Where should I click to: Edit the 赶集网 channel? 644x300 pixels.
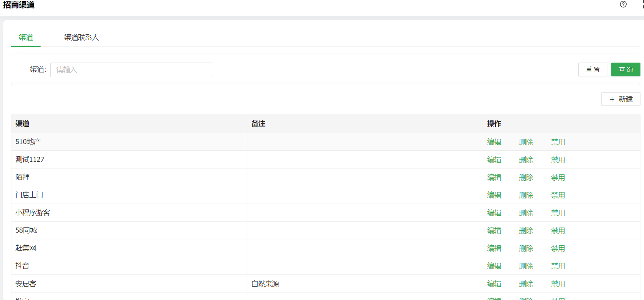click(494, 248)
